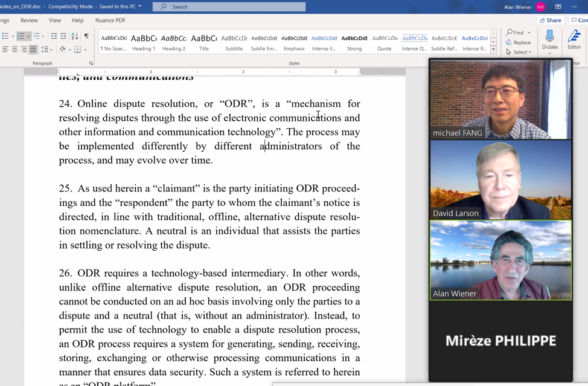
Task: Apply Title style
Action: (x=203, y=43)
